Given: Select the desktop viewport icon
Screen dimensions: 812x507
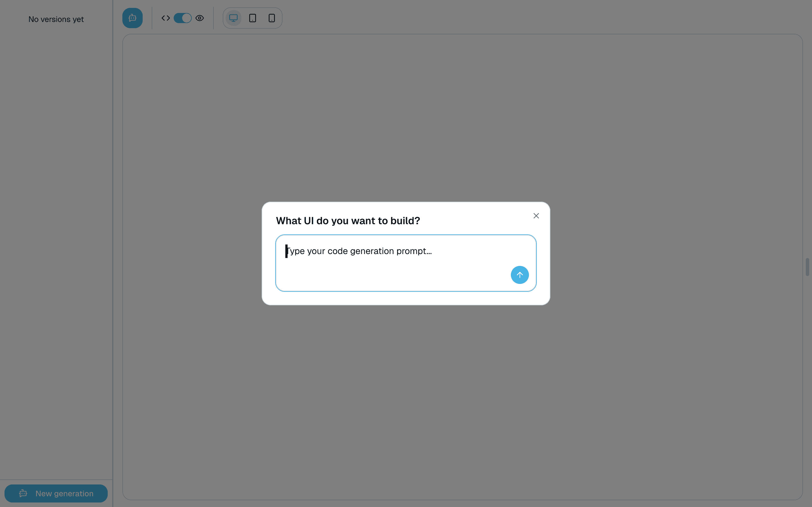Looking at the screenshot, I should (233, 18).
